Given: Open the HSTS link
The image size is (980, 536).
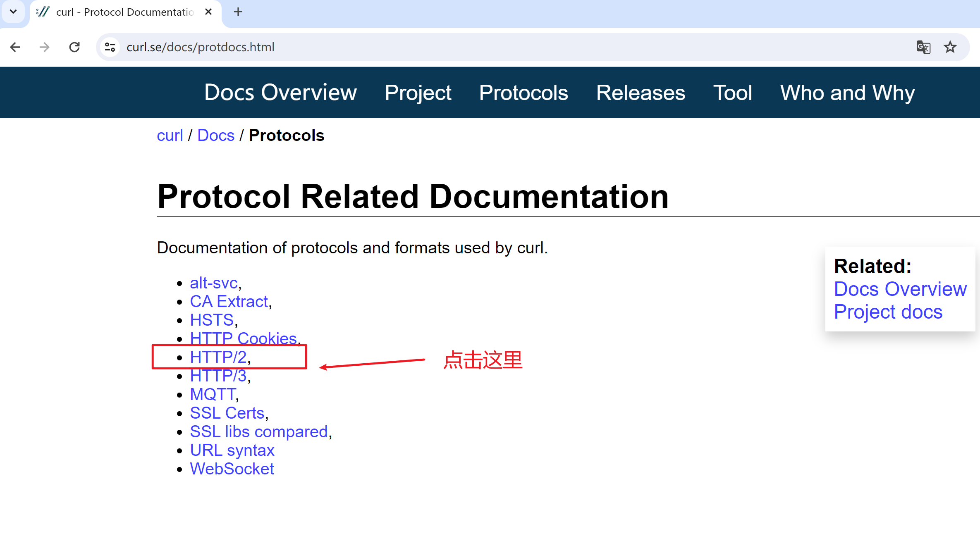Looking at the screenshot, I should 212,320.
